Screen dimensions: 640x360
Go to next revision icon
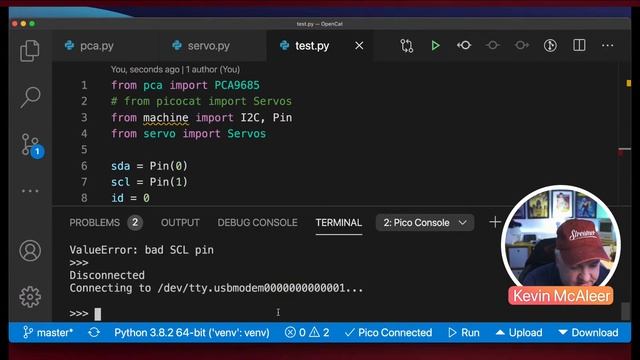[522, 45]
